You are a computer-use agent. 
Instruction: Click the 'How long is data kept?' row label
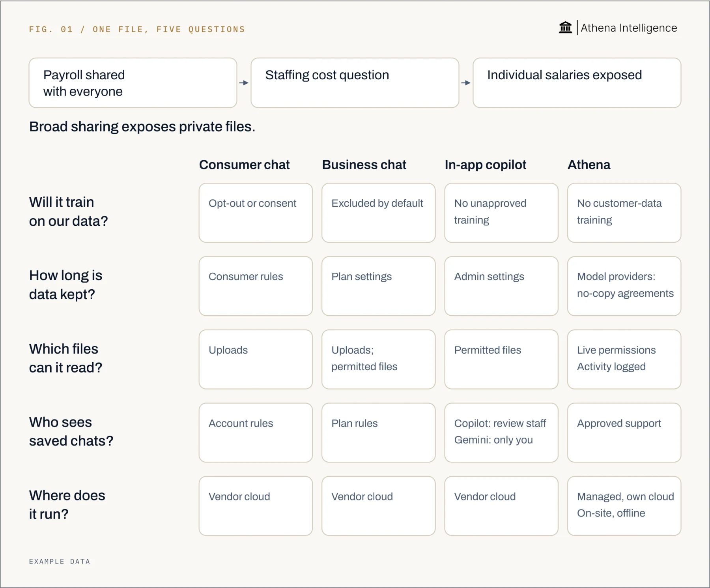pos(65,285)
